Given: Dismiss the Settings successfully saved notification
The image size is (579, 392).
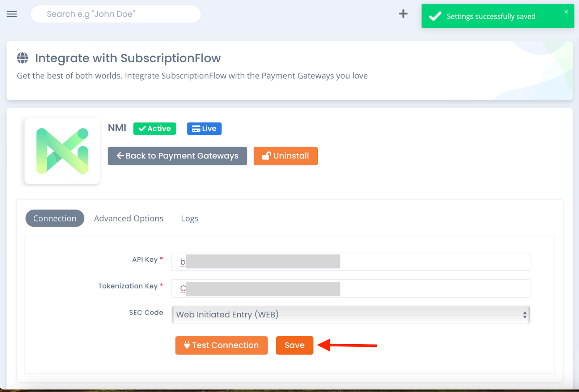Looking at the screenshot, I should pyautogui.click(x=566, y=12).
